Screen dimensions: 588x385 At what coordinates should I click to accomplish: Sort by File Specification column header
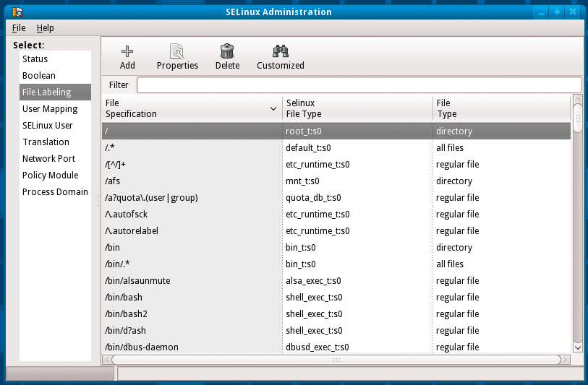[192, 108]
